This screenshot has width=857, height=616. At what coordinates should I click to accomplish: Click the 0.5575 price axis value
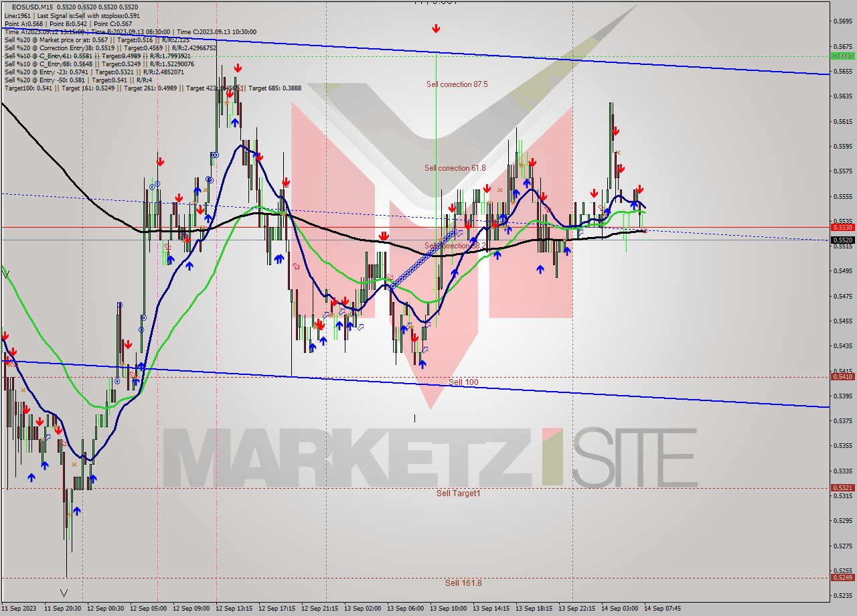click(843, 171)
